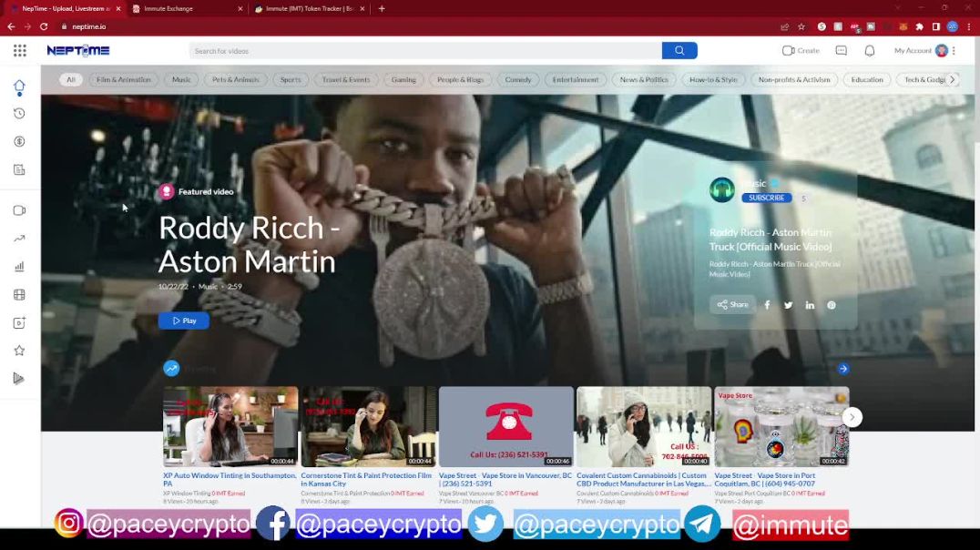
Task: Select the All category chip
Action: 71,79
